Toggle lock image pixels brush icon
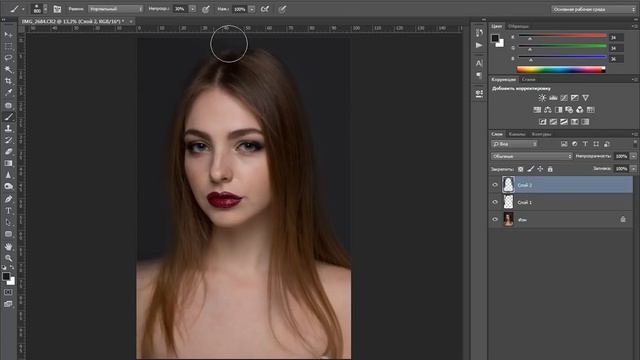 531,169
